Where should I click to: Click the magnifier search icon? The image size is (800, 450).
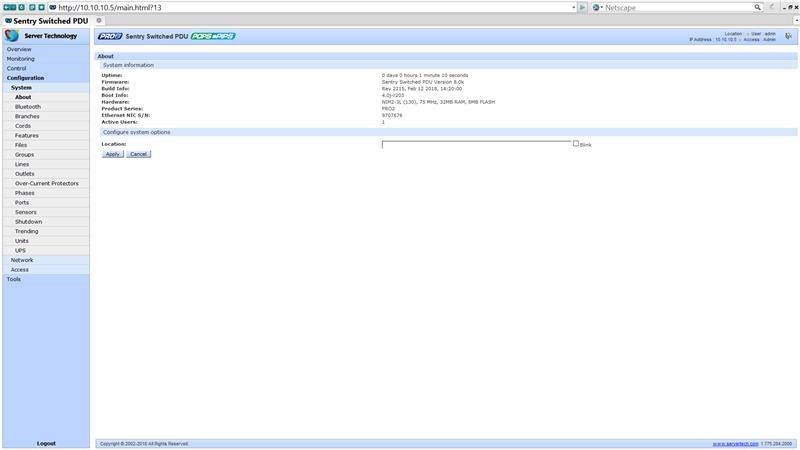tap(758, 8)
